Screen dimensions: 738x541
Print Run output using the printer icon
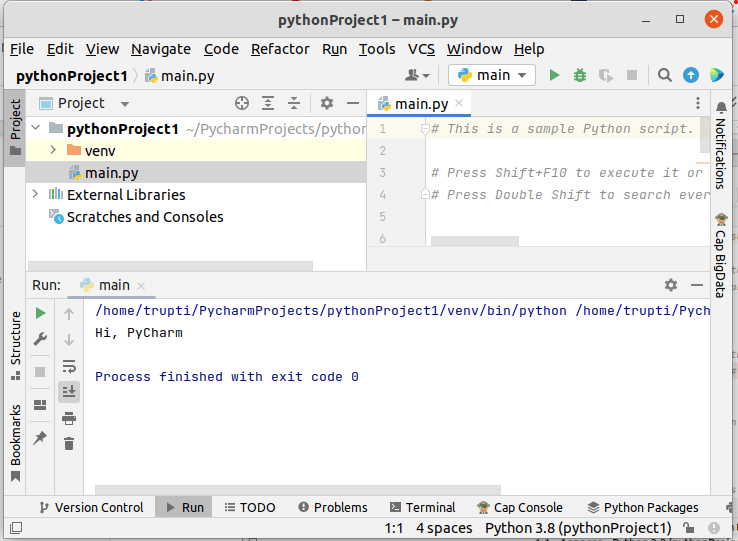pyautogui.click(x=69, y=418)
